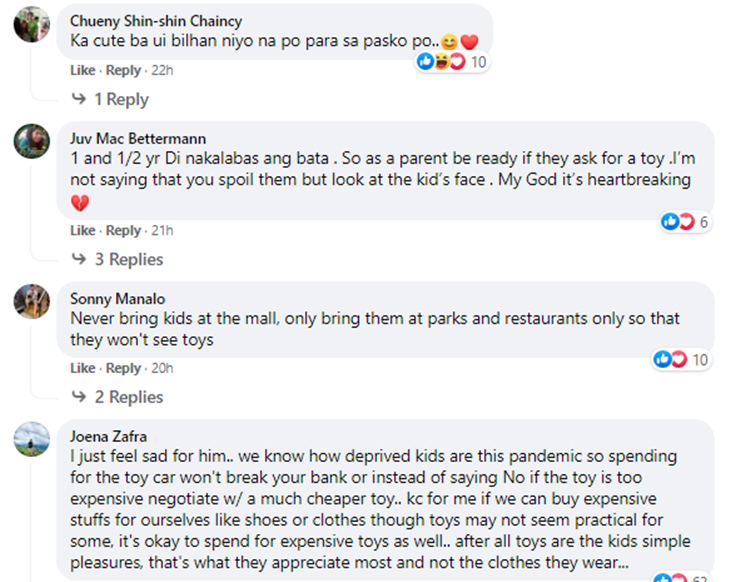The height and width of the screenshot is (582, 750).
Task: Reply to Chueny Shin-shin Chaincy's comment
Action: click(x=123, y=71)
